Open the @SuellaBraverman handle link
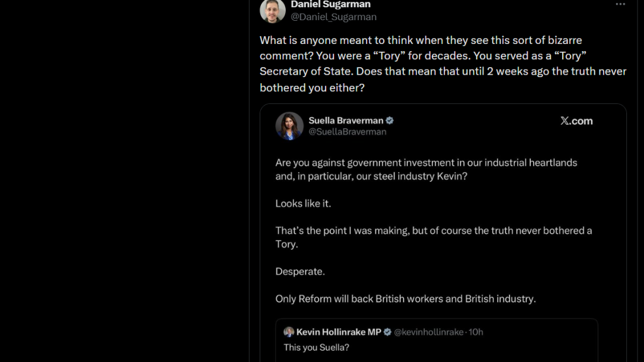This screenshot has height=362, width=644. click(x=348, y=132)
